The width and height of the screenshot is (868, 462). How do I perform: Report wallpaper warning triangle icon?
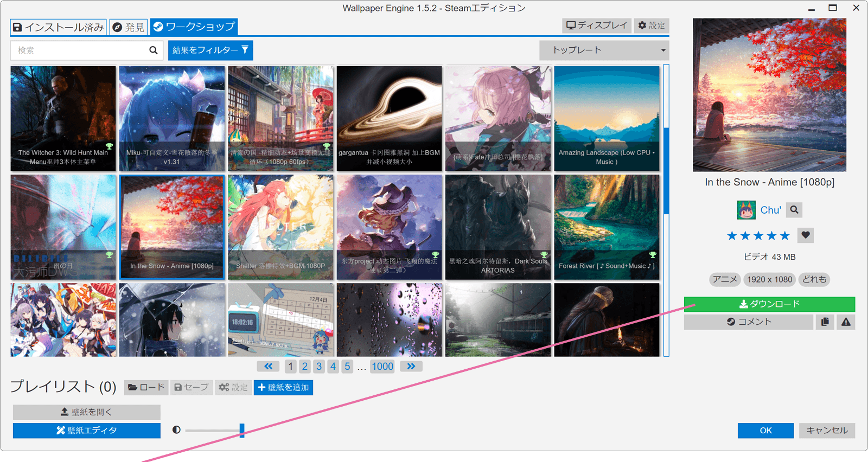[846, 322]
